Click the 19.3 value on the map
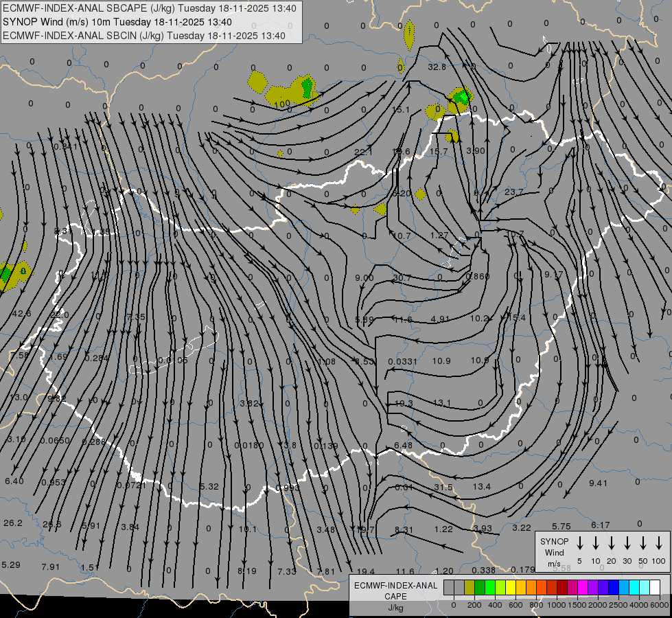Viewport: 672px width, 618px height. [x=404, y=403]
